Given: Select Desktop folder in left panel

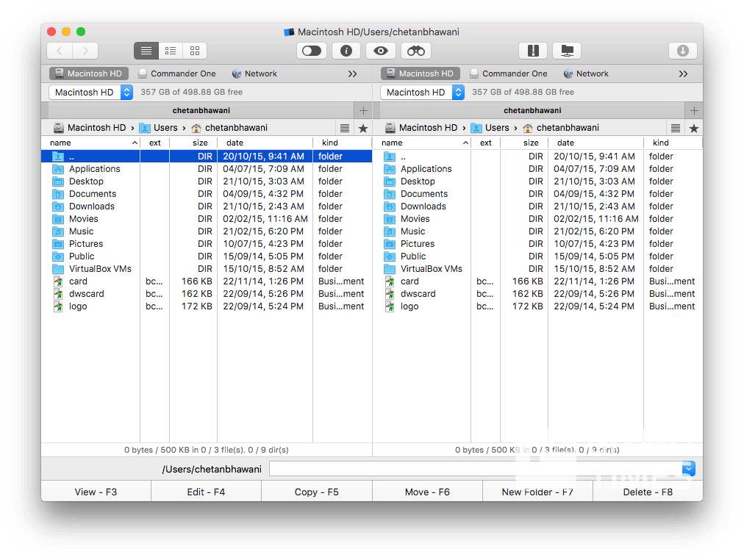Looking at the screenshot, I should point(207,181).
